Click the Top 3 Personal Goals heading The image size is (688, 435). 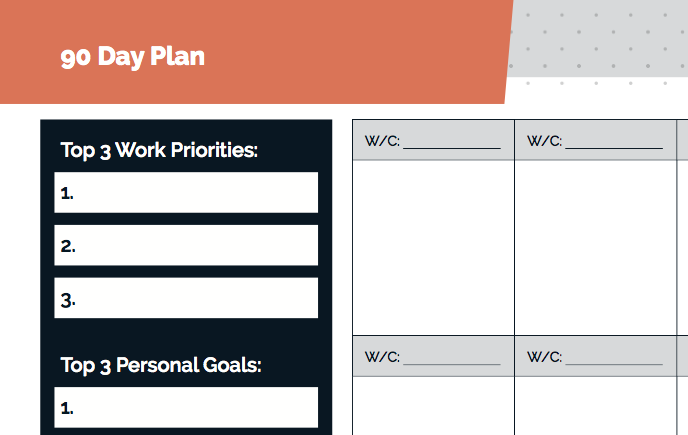click(161, 365)
